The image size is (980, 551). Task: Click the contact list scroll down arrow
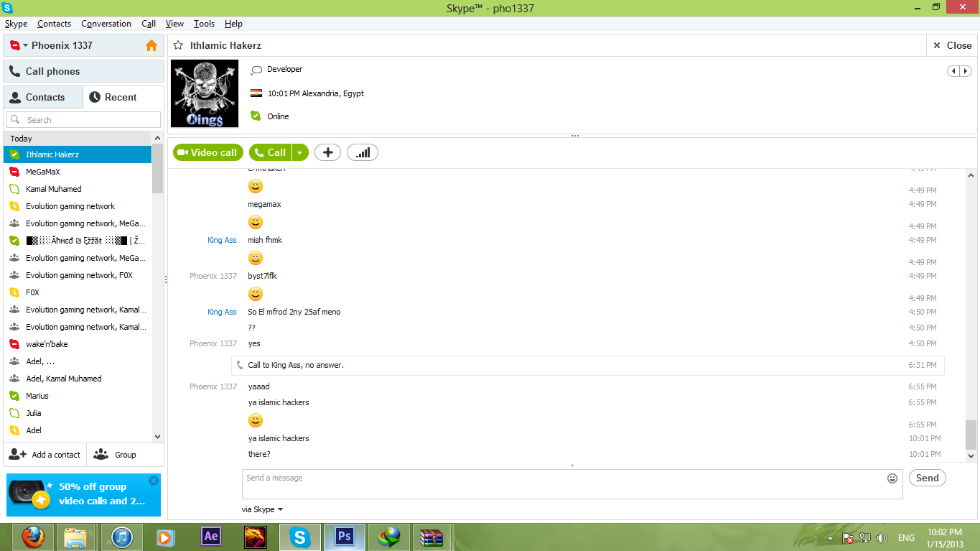158,436
